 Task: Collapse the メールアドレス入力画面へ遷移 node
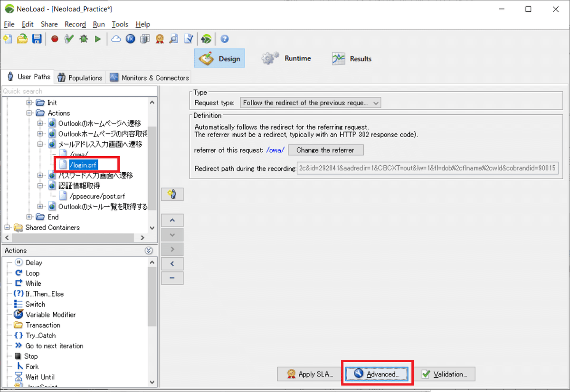pyautogui.click(x=40, y=144)
